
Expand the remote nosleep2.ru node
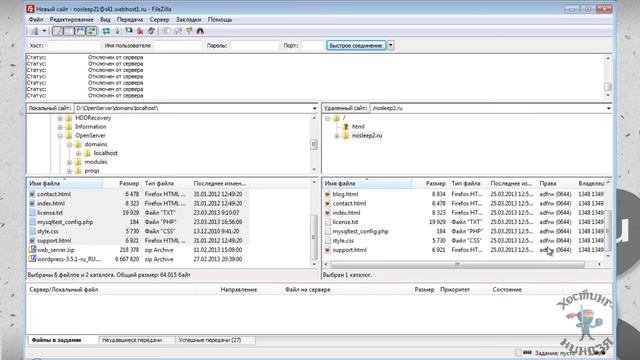point(337,136)
